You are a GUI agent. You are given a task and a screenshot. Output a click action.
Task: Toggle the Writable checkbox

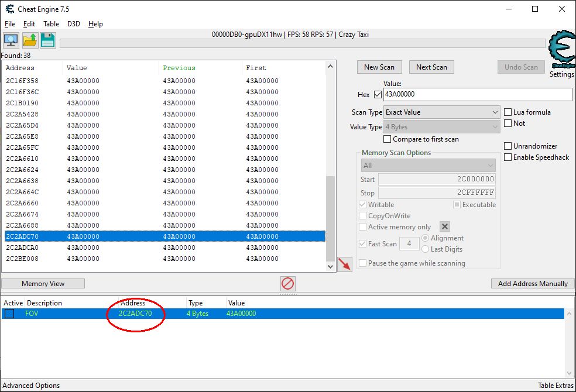click(x=362, y=204)
